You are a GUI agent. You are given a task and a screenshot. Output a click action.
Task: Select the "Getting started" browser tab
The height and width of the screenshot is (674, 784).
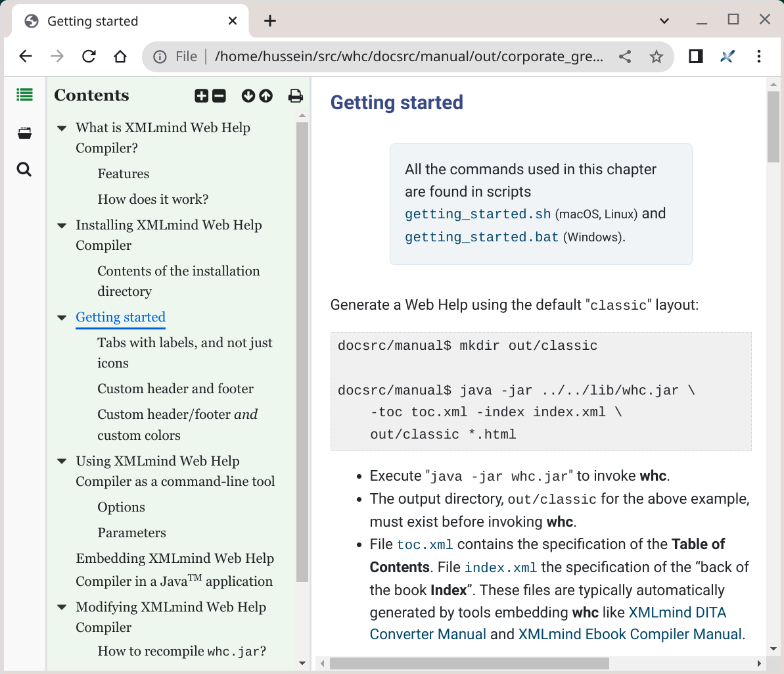(x=125, y=21)
